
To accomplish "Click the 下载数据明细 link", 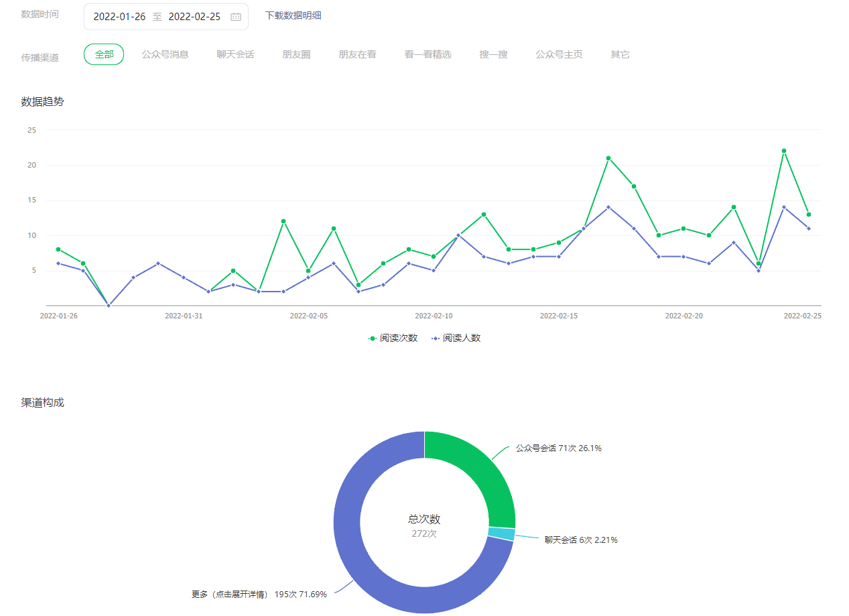I will pyautogui.click(x=293, y=15).
